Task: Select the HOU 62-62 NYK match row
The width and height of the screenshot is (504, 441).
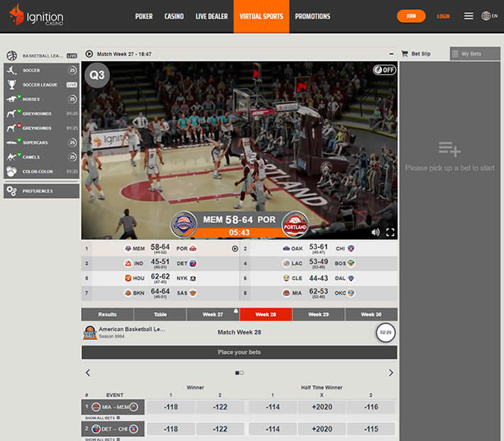Action: 160,278
